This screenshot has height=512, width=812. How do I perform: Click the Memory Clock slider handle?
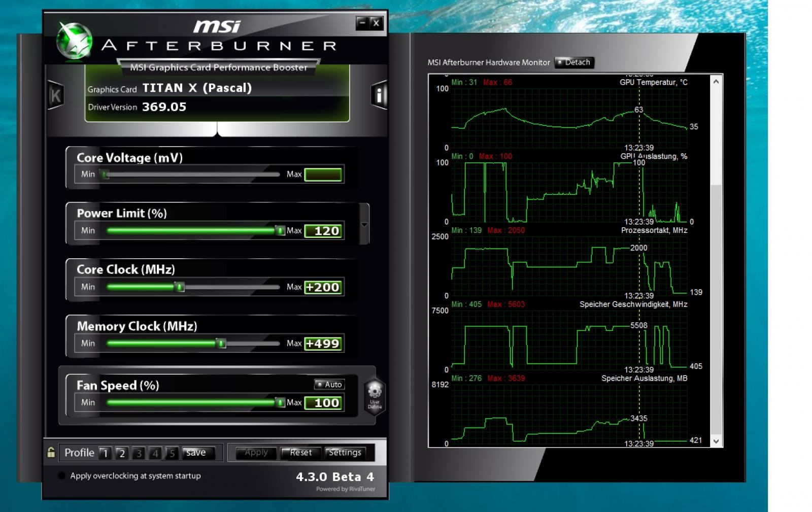click(x=221, y=344)
